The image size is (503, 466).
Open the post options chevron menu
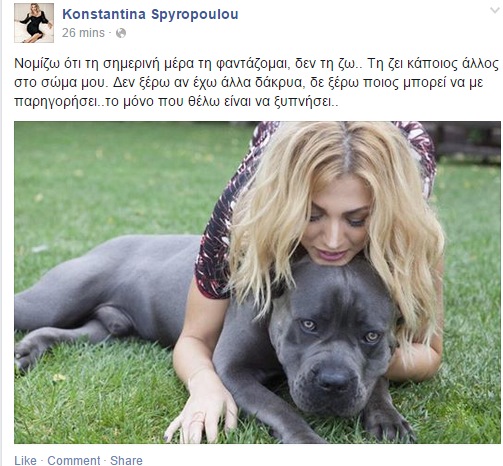coord(495,10)
